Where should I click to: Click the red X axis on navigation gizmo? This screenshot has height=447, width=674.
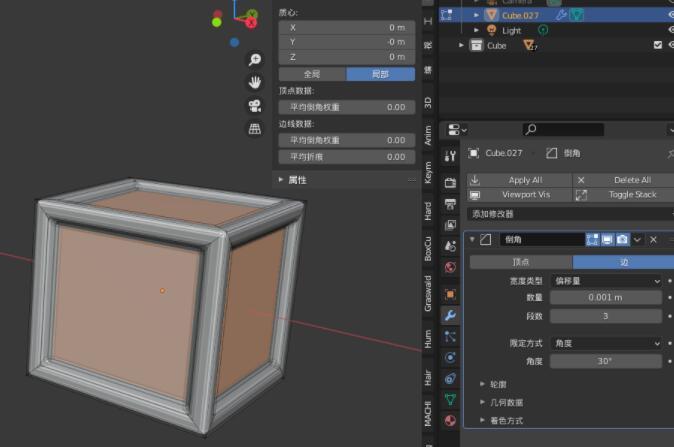tap(251, 21)
